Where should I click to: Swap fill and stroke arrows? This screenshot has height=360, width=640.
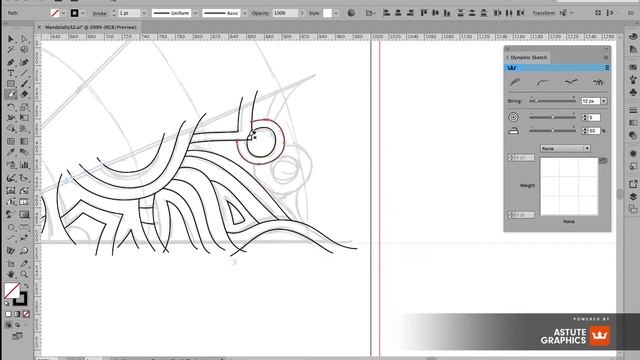tap(26, 286)
